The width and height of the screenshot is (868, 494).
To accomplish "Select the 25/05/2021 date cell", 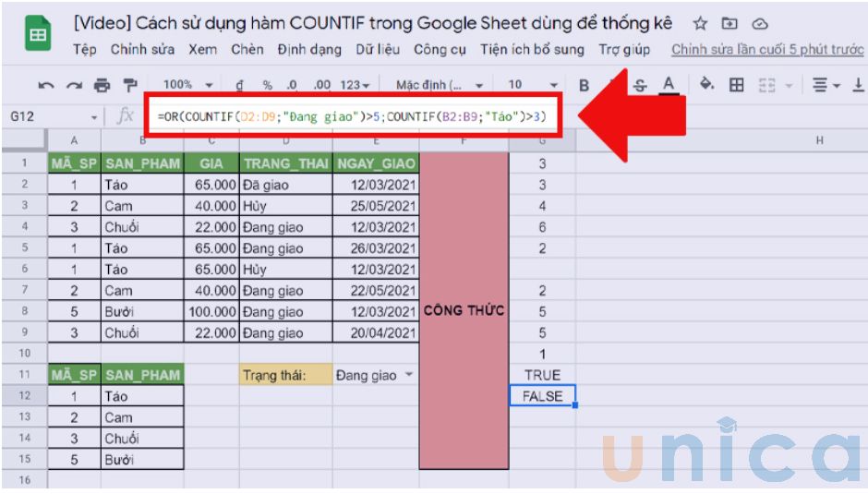I will [x=376, y=206].
